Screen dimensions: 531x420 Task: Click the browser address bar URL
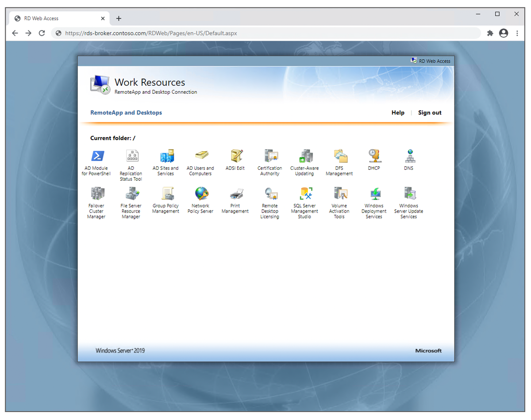pos(265,33)
